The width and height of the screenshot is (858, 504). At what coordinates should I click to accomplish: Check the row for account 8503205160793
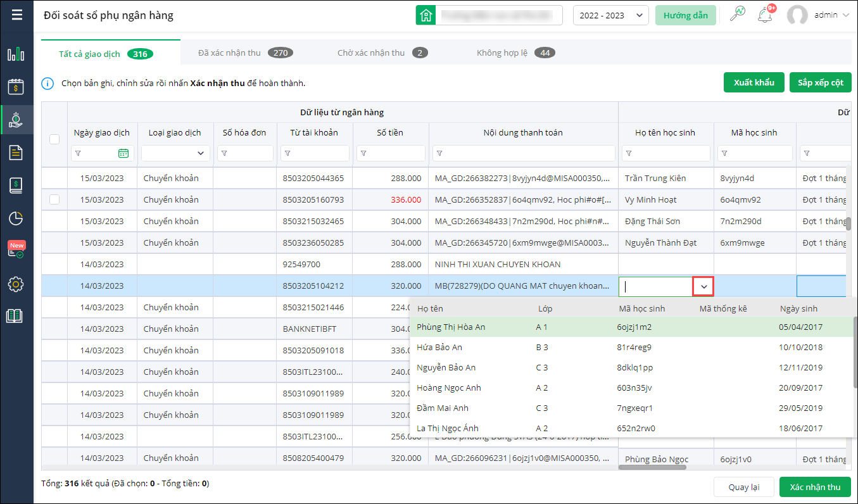tap(54, 199)
